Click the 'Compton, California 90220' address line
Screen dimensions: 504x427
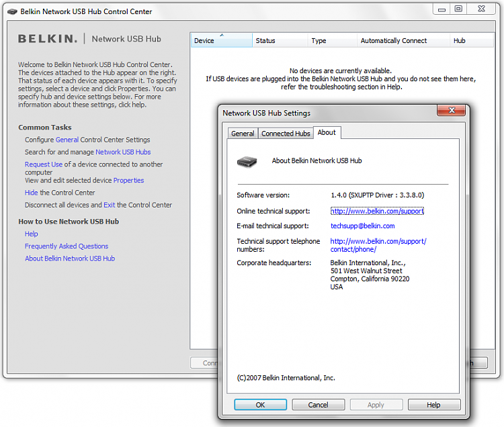[370, 279]
